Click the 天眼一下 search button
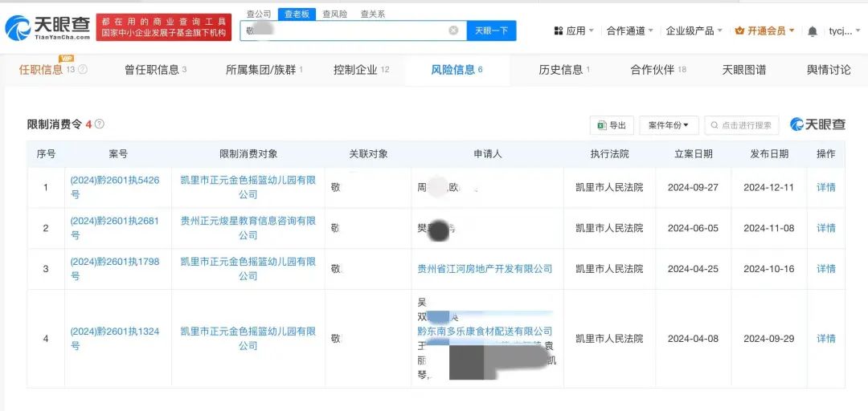 pos(492,31)
